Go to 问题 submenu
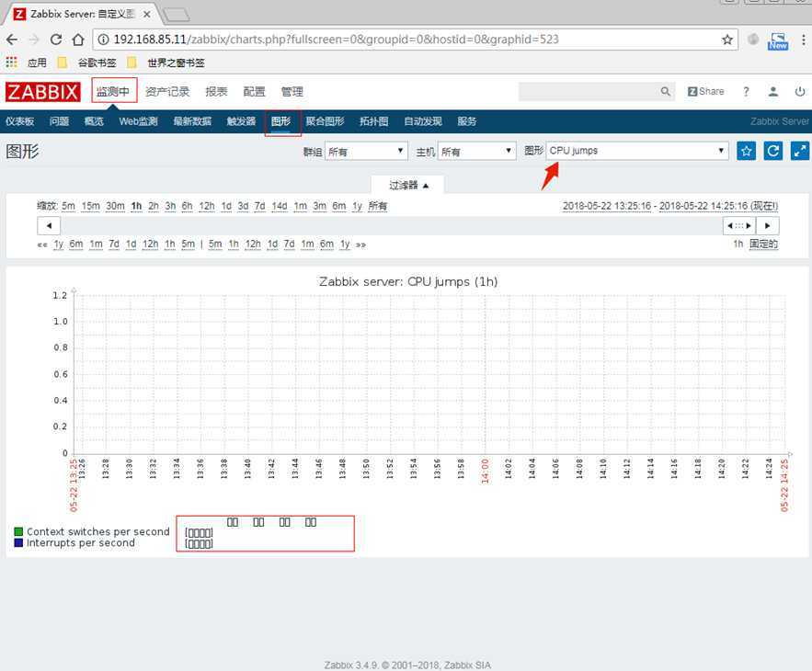The height and width of the screenshot is (671, 812). point(59,121)
